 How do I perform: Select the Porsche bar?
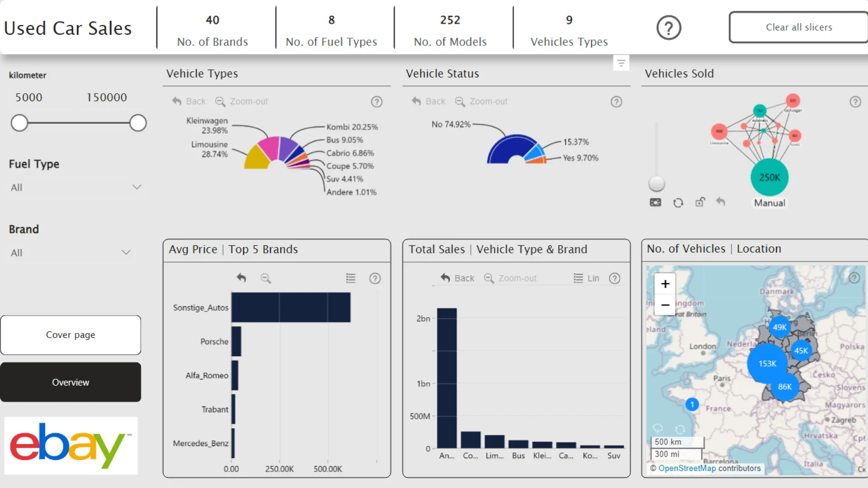(236, 341)
